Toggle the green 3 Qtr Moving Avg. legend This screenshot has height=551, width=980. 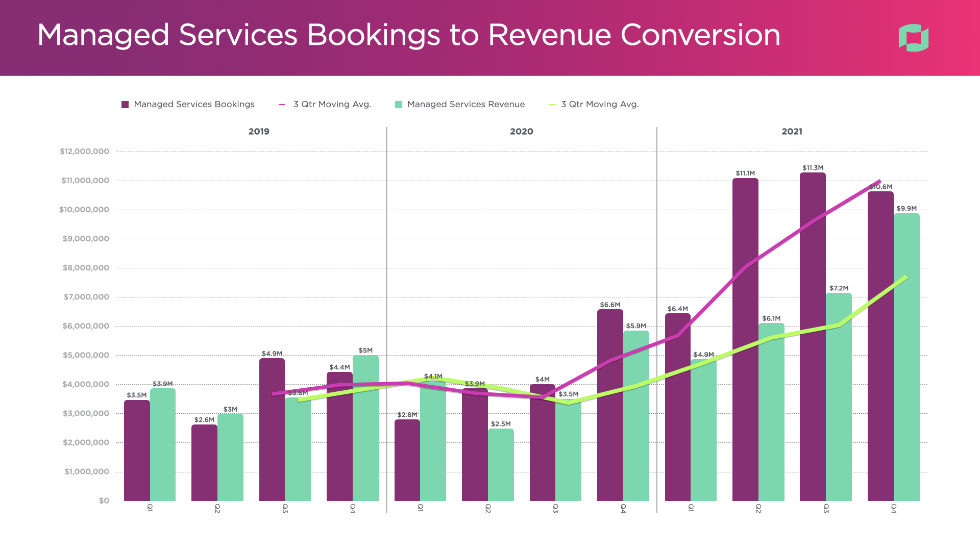tap(599, 105)
